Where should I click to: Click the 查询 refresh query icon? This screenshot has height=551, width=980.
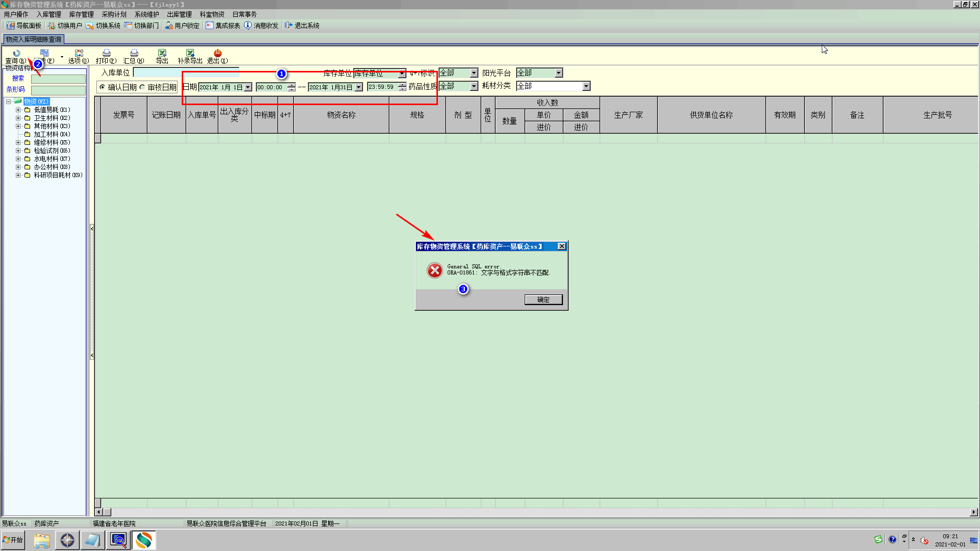16,54
